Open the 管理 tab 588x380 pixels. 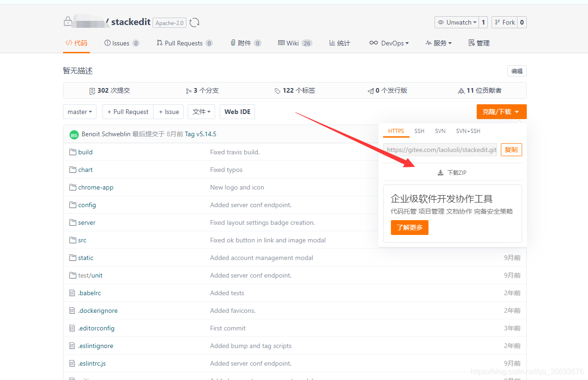point(479,43)
